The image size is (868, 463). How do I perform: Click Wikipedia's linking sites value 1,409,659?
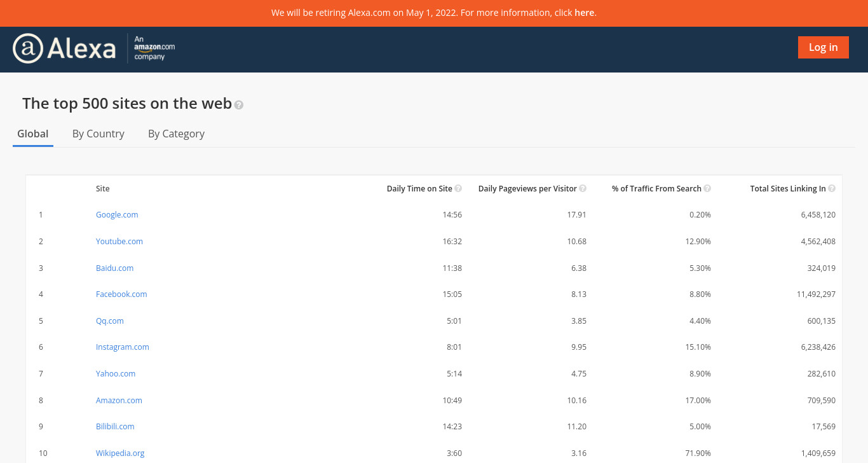tap(818, 453)
